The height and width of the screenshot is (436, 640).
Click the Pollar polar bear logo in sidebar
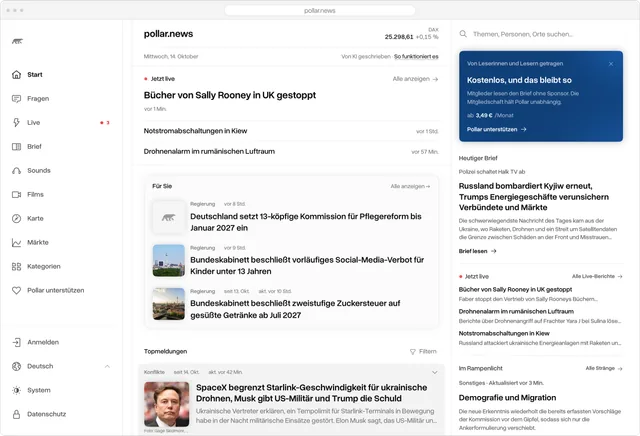coord(17,41)
